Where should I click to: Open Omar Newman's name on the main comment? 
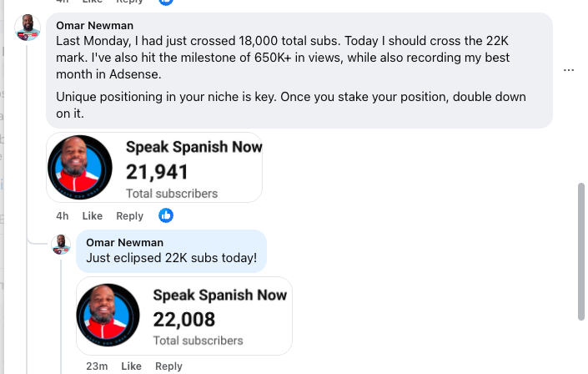pos(94,25)
